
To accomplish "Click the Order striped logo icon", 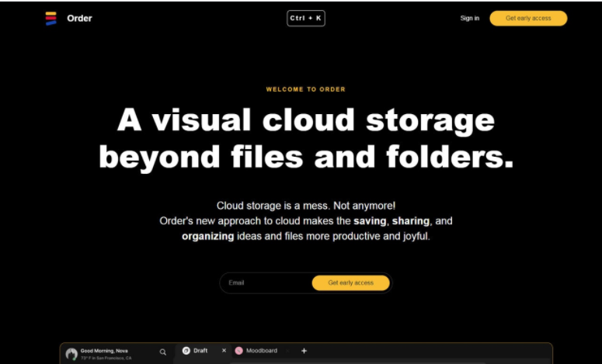I will 50,18.
